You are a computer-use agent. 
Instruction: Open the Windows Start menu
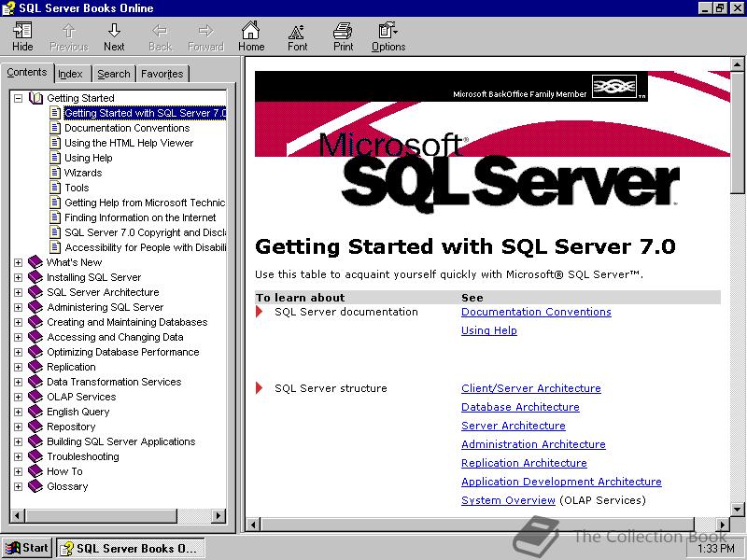[27, 548]
